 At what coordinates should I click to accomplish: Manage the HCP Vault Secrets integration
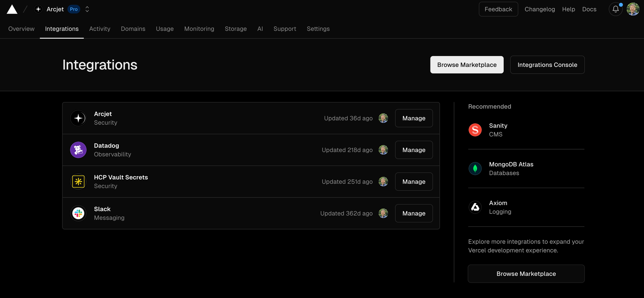click(414, 182)
